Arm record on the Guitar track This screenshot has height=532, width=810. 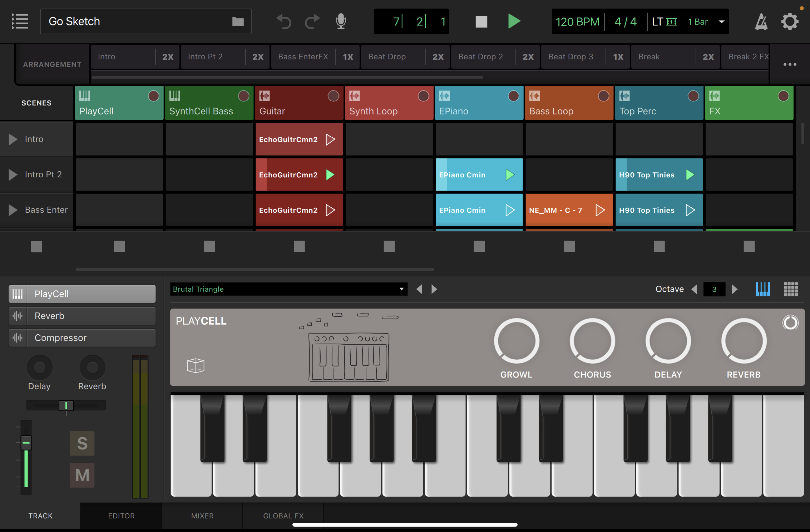333,96
